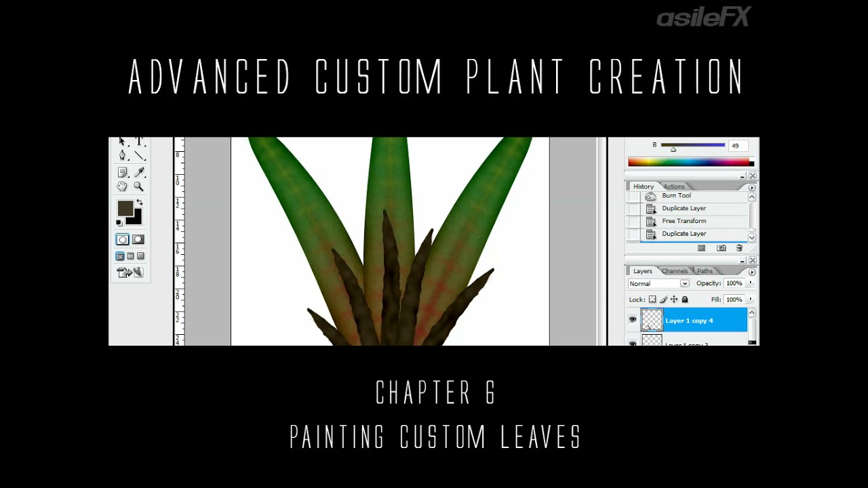The width and height of the screenshot is (868, 488).
Task: Click the brown foreground color swatch
Action: [125, 208]
